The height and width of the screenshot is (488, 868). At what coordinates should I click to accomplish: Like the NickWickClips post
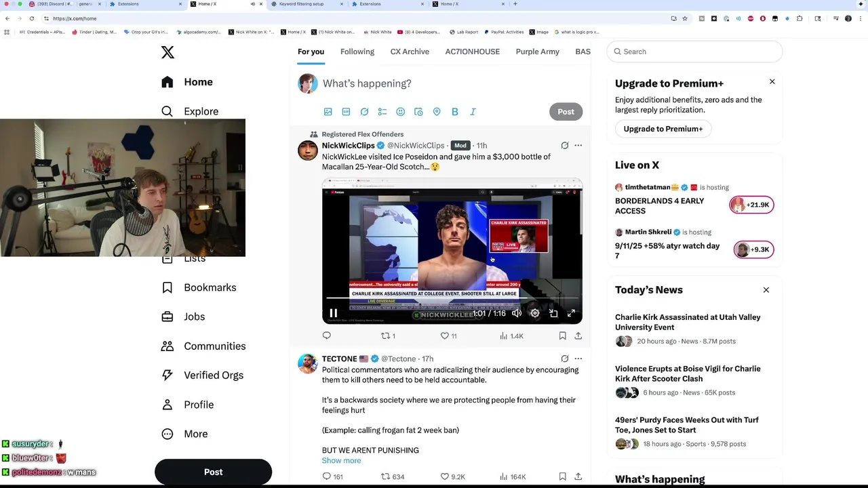449,335
